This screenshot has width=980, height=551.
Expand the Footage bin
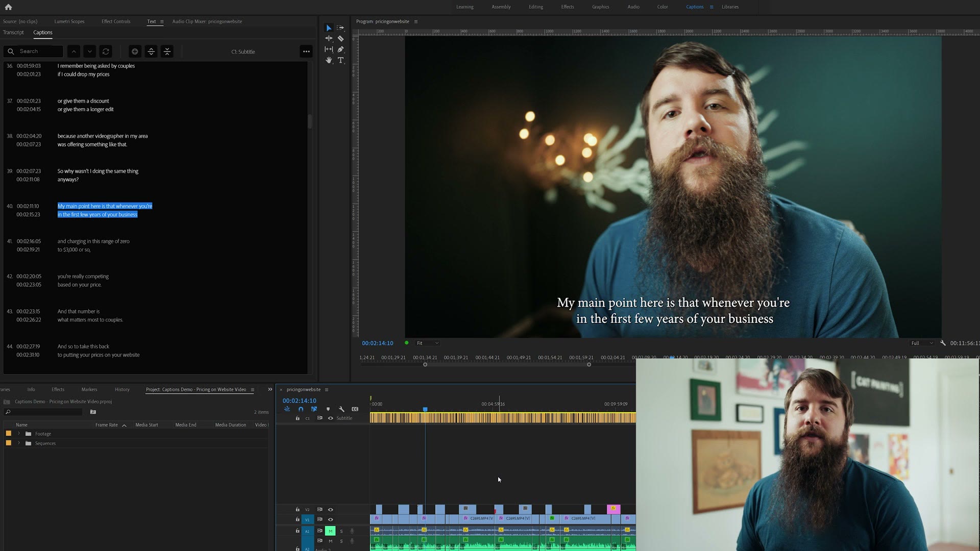pos(19,434)
